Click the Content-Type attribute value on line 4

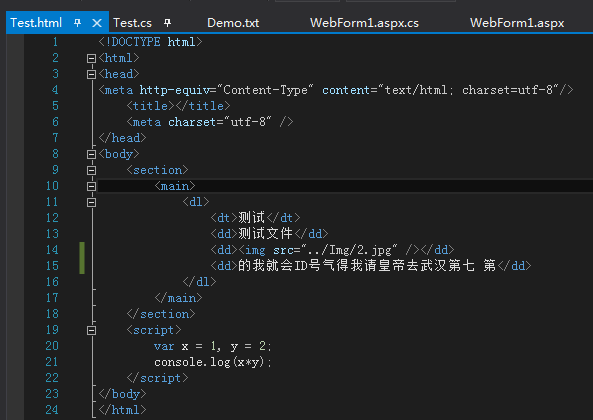point(265,90)
